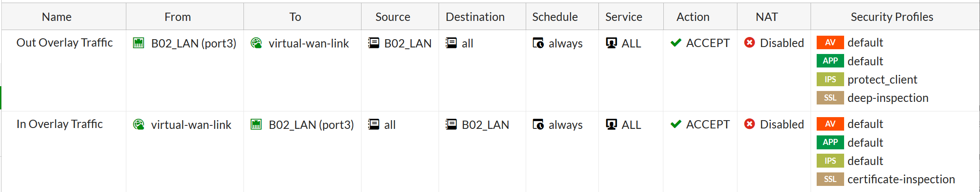Click the green APP badge in In Overlay row
The height and width of the screenshot is (192, 980).
point(830,142)
